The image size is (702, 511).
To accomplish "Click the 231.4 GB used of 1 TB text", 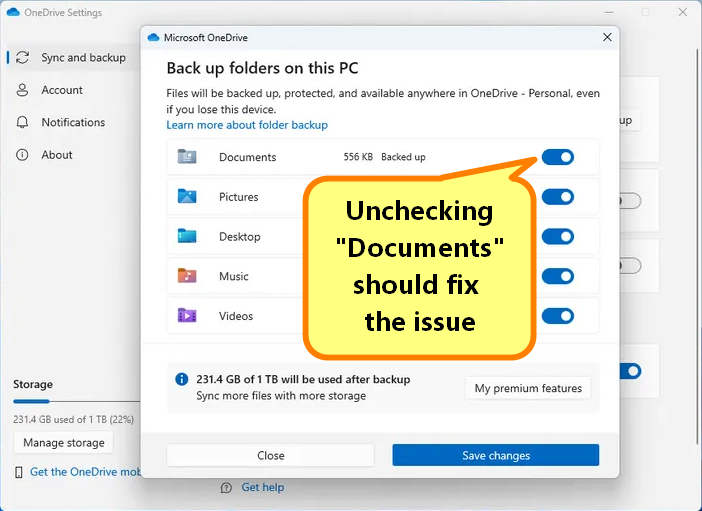I will (x=73, y=420).
